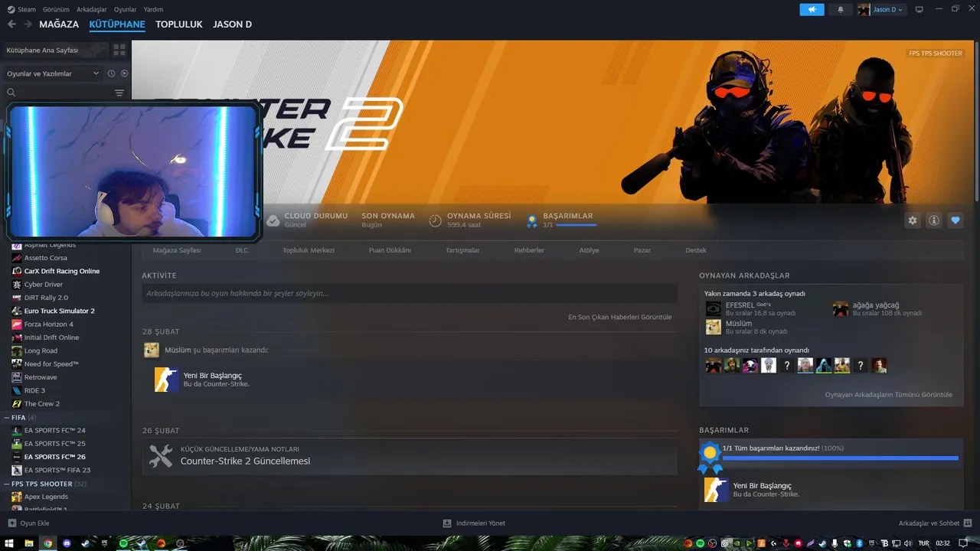Click the cloud status icon

tap(273, 220)
